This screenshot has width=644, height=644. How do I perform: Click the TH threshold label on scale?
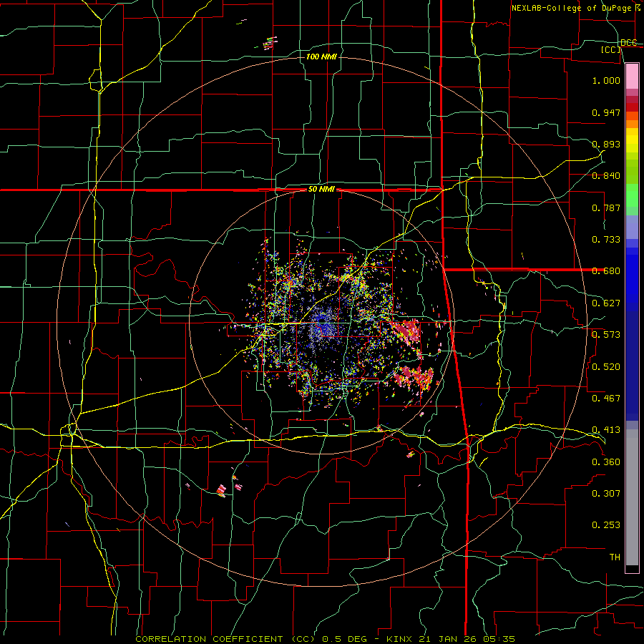click(615, 557)
